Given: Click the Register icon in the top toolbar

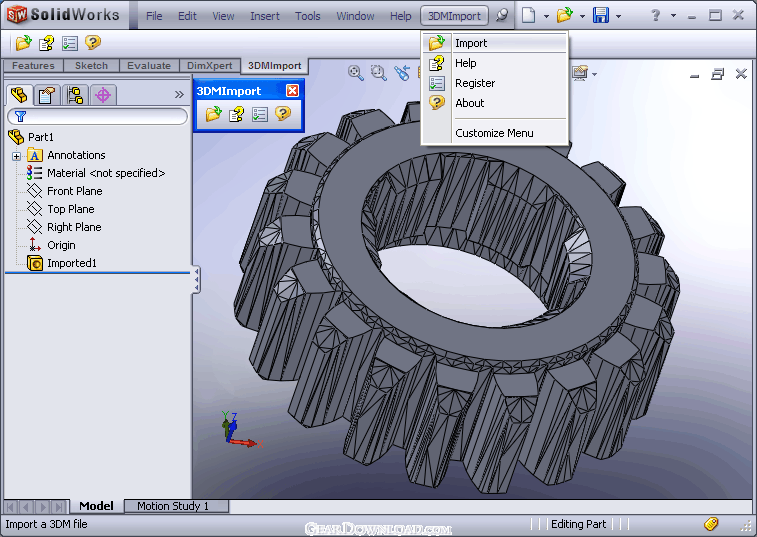Looking at the screenshot, I should point(70,43).
